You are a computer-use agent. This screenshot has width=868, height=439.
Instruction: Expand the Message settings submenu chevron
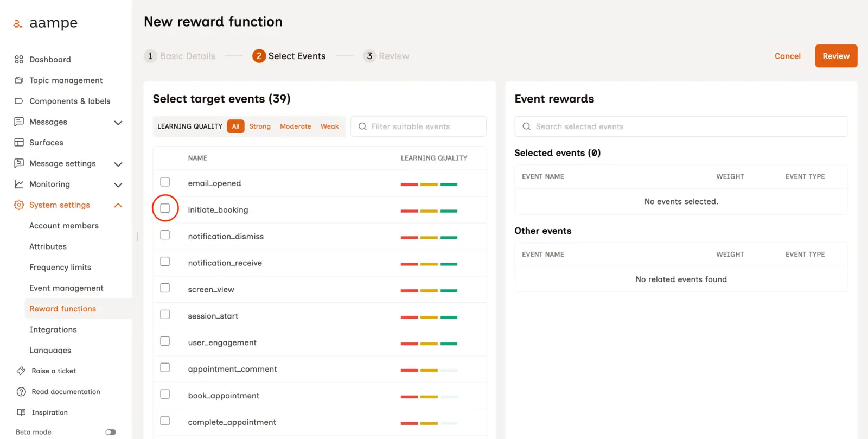click(118, 164)
